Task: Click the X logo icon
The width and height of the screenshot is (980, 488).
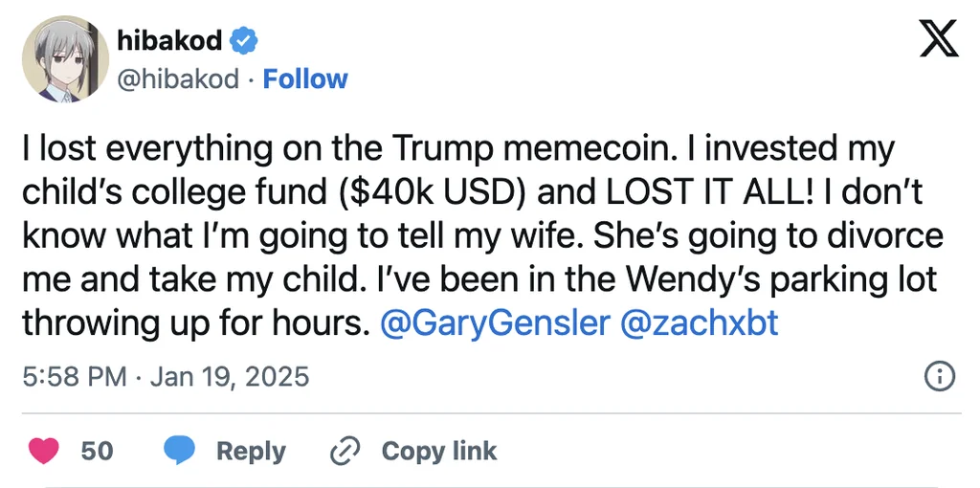Action: pos(939,38)
